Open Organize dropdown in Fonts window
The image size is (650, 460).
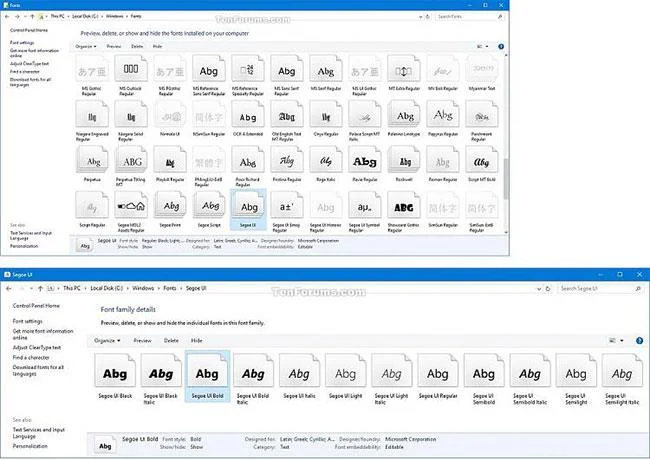point(86,46)
